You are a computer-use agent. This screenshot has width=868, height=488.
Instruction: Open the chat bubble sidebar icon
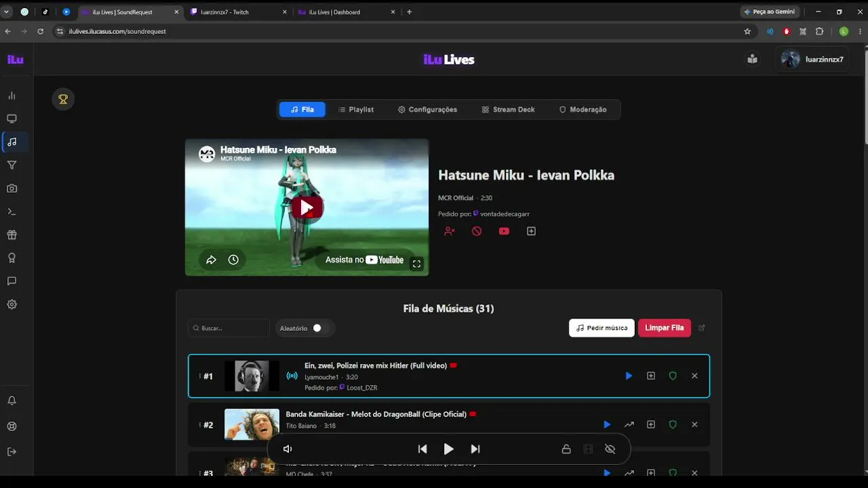(x=12, y=281)
